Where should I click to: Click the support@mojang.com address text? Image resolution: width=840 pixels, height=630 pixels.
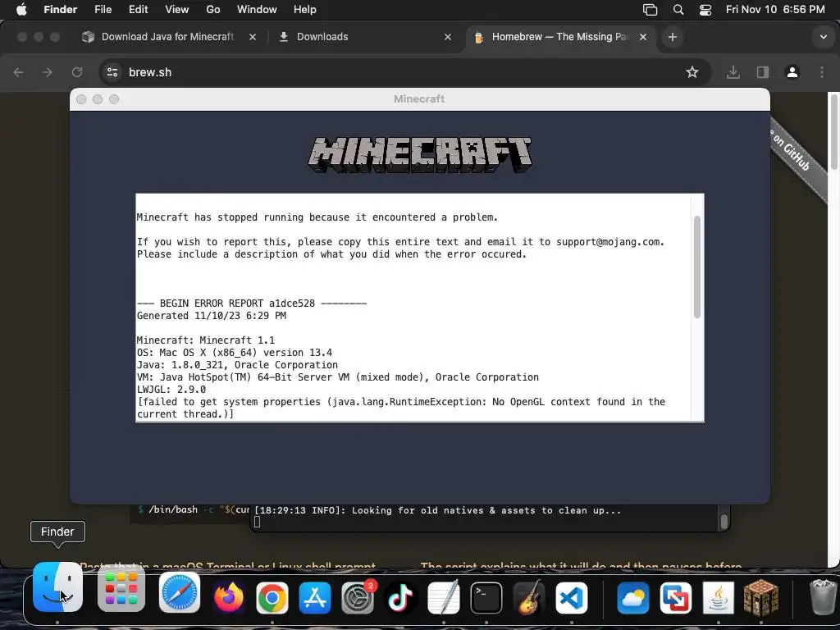coord(609,242)
